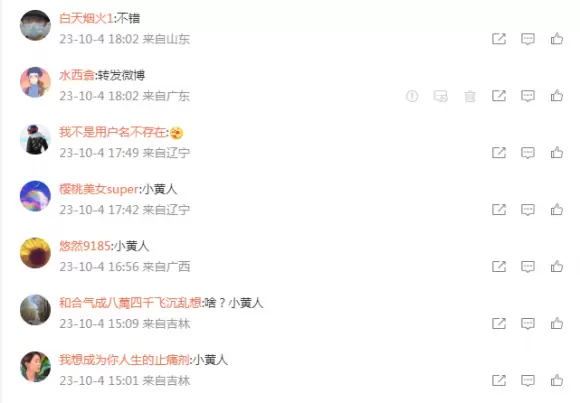This screenshot has height=403, width=580.
Task: Forward the repost from 白天烟火1
Action: (499, 39)
